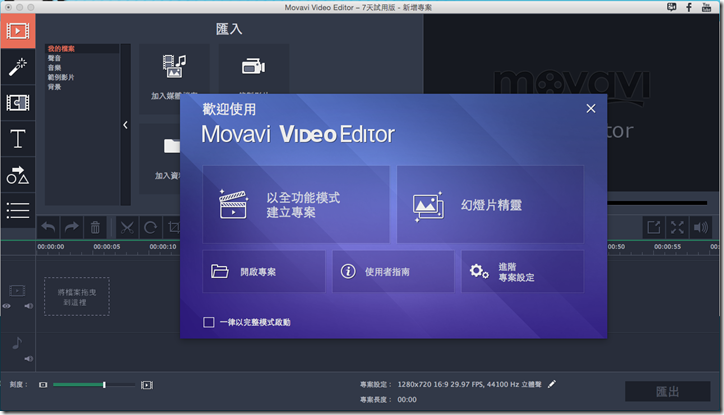Click the pop-out preview window icon
Viewport: 724px width, 415px height.
tap(654, 227)
